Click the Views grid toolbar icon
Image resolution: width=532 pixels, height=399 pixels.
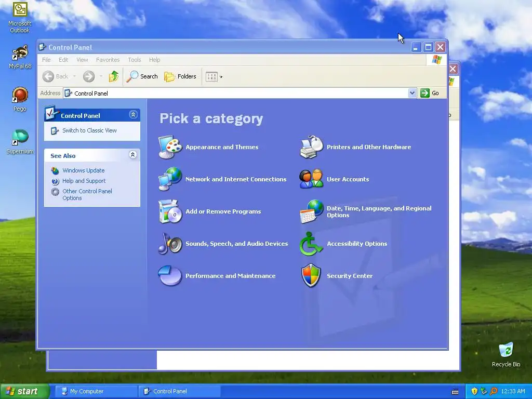tap(211, 77)
